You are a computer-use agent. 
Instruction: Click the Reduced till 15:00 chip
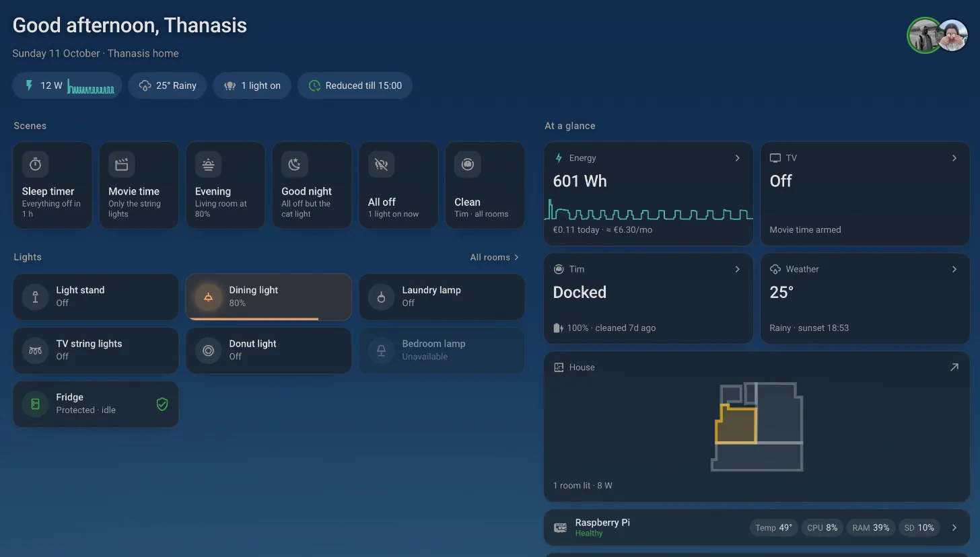click(355, 85)
